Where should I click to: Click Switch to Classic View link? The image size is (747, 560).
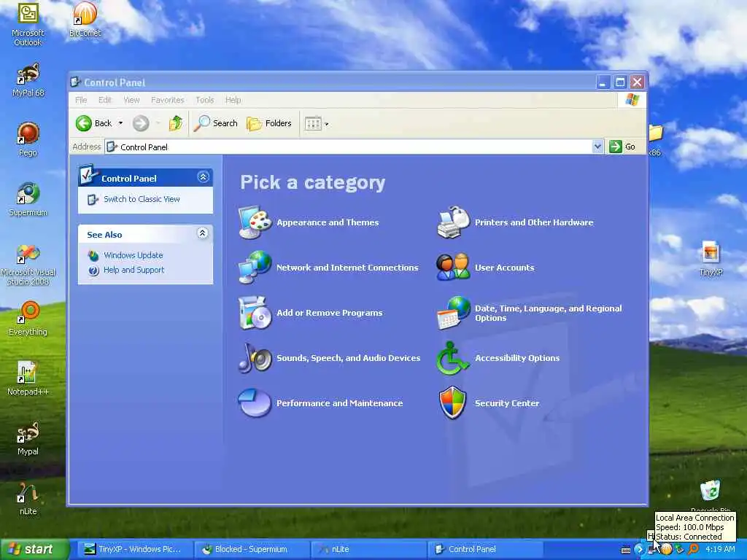[x=142, y=199]
